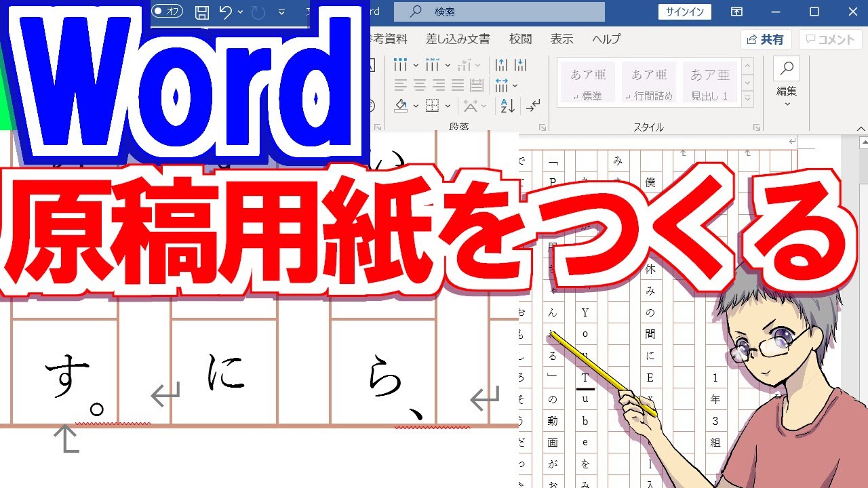Screen dimensions: 868x488
Task: Click the A-Z sort icon
Action: coord(507,106)
